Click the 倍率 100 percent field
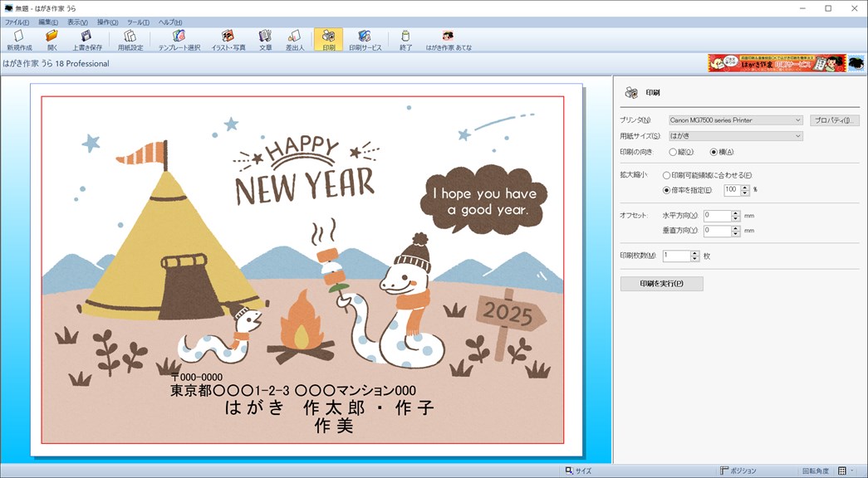Viewport: 868px width, 478px height. [732, 190]
